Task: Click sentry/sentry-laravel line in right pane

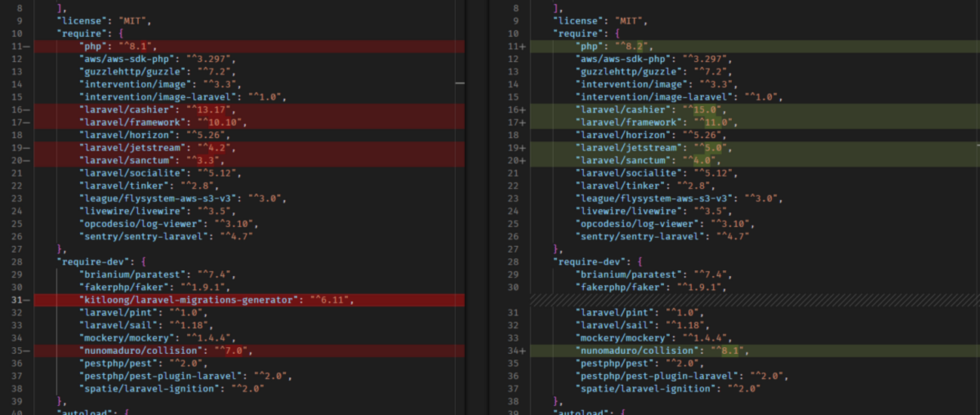Action: coord(662,236)
